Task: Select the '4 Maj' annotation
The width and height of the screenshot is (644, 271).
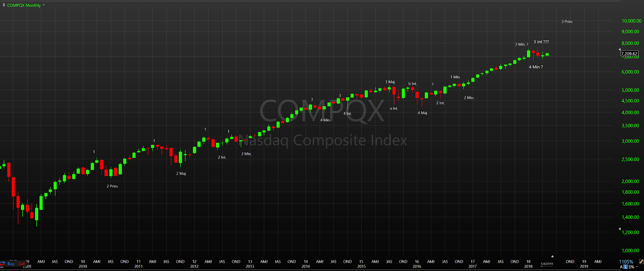Action: (422, 113)
